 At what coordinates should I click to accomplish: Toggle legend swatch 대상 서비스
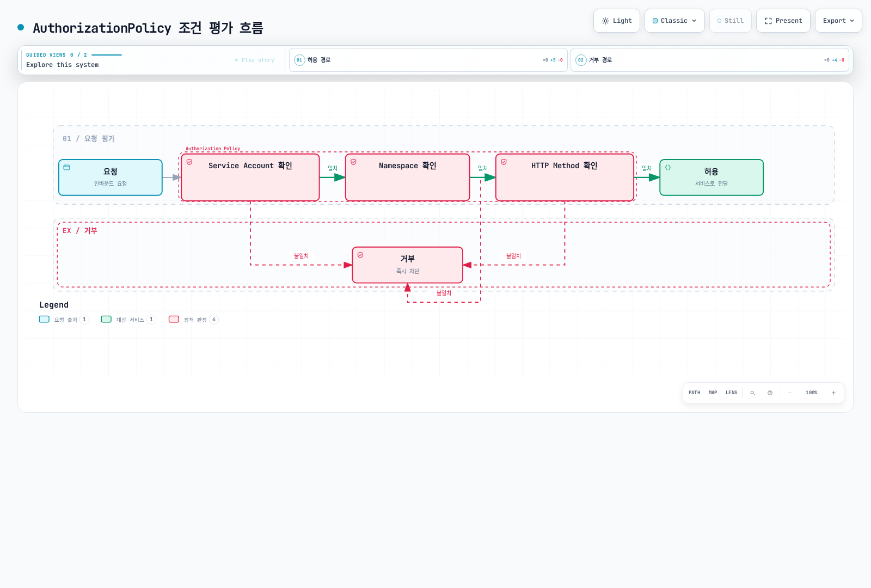(106, 320)
